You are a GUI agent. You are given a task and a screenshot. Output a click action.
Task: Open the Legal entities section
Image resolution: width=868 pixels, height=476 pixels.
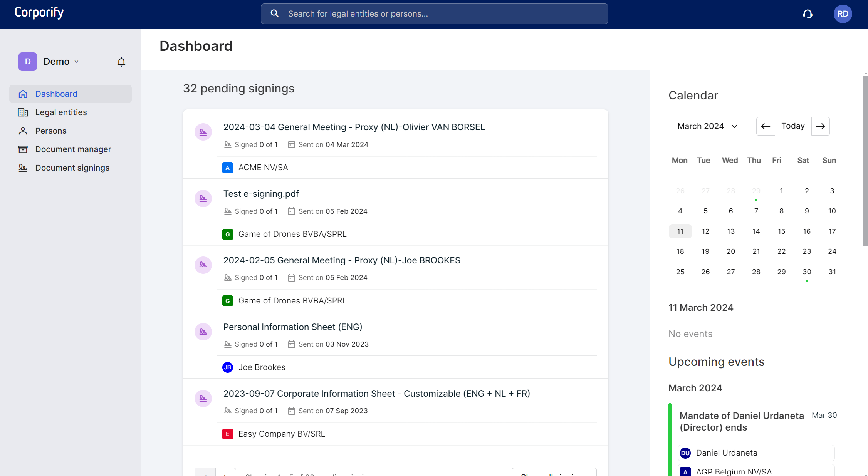point(60,112)
